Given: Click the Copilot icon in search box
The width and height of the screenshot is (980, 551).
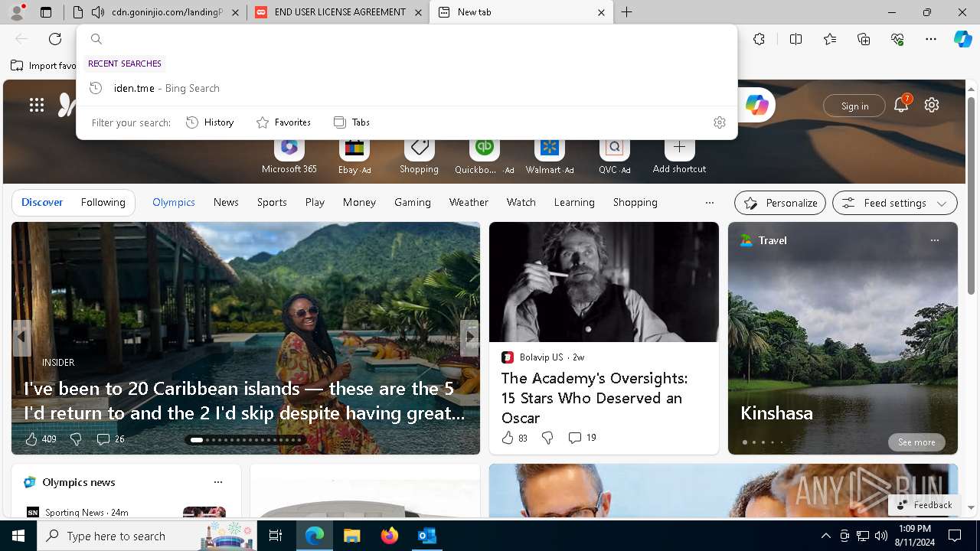Looking at the screenshot, I should 756,106.
